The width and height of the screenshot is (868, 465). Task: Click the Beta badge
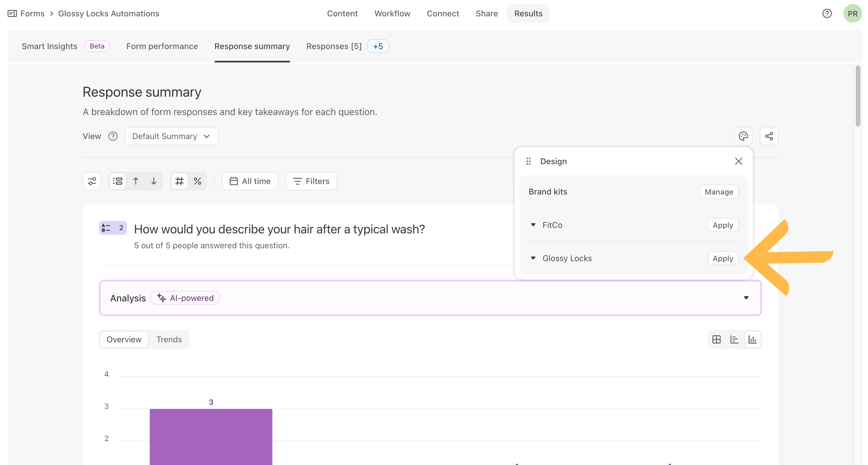pyautogui.click(x=97, y=46)
